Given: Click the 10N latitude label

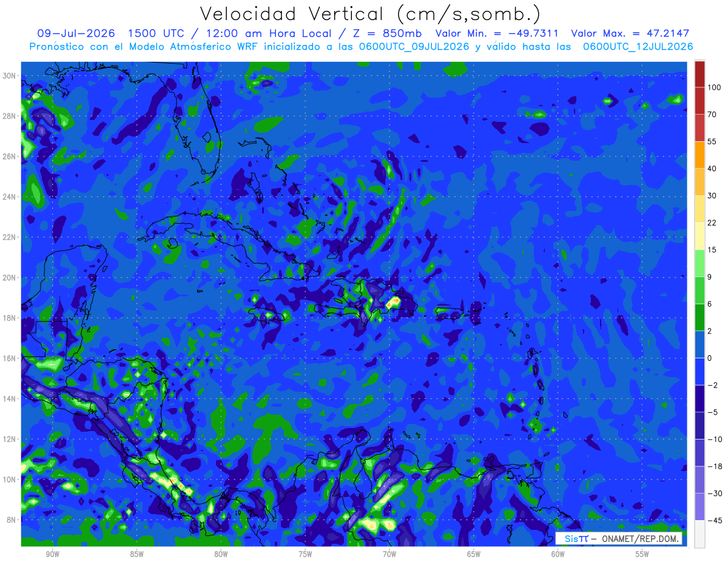Looking at the screenshot, I should (x=10, y=480).
